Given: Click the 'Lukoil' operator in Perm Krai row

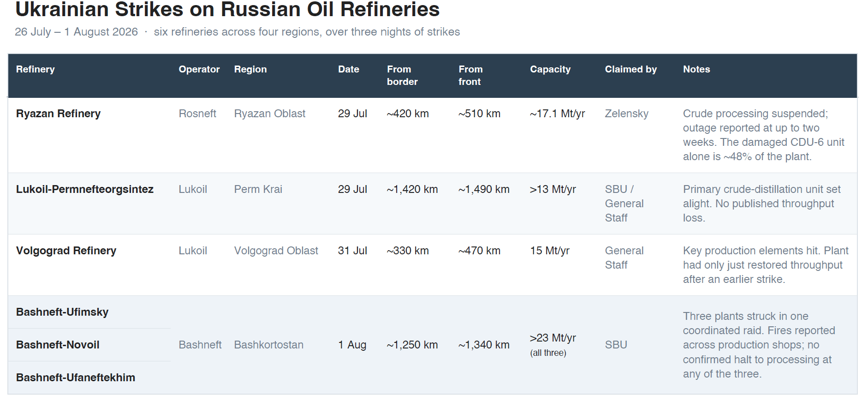Looking at the screenshot, I should (193, 189).
